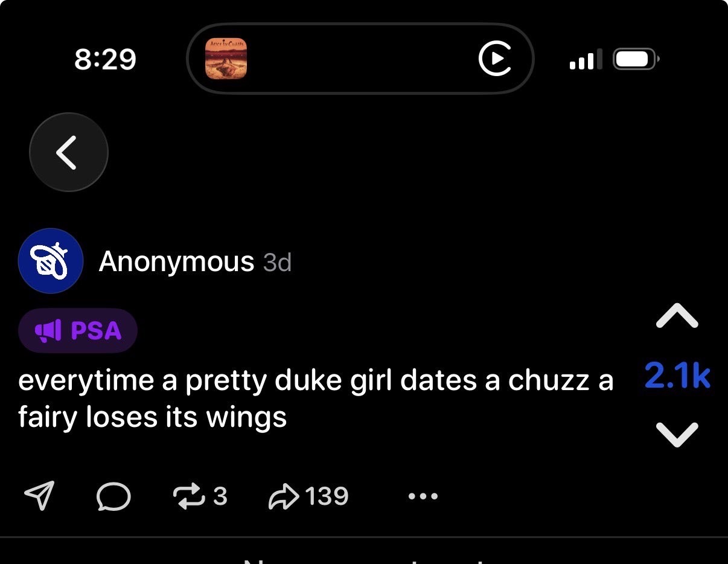Image resolution: width=728 pixels, height=564 pixels.
Task: Tap the 139 share count
Action: pos(327,496)
